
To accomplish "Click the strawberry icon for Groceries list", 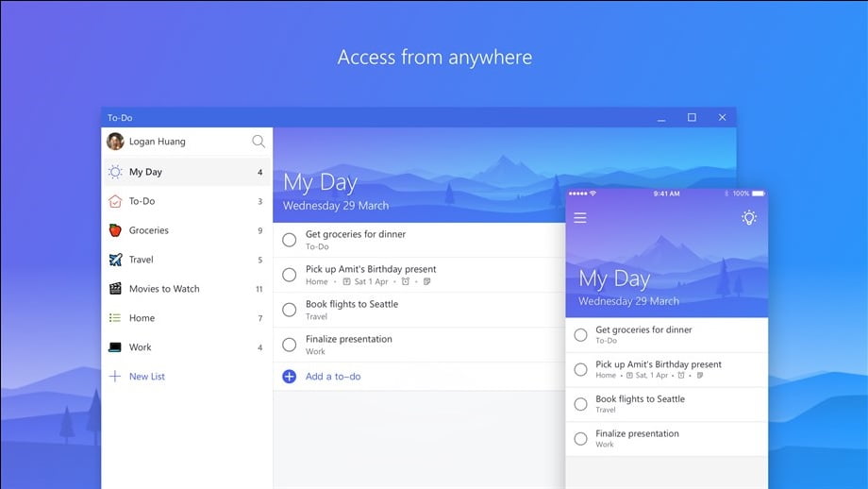I will 115,230.
